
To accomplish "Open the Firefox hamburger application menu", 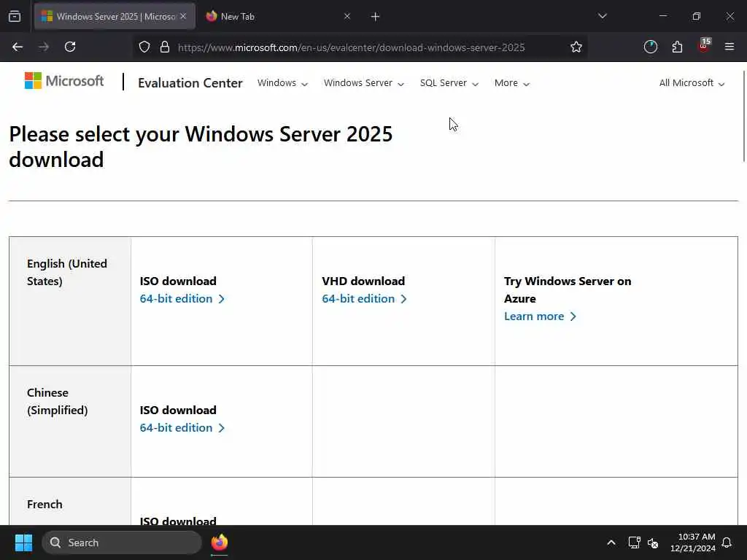I will click(x=729, y=47).
